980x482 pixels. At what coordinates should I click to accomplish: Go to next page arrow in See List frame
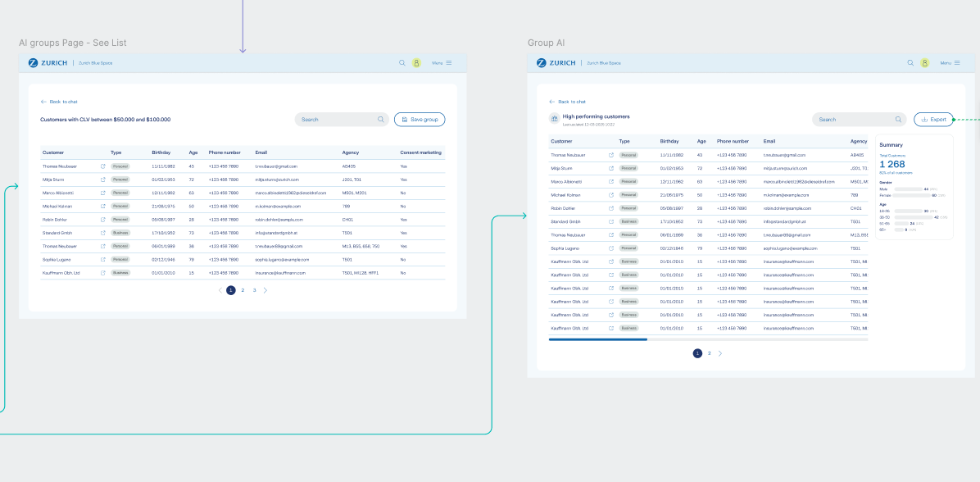coord(265,290)
